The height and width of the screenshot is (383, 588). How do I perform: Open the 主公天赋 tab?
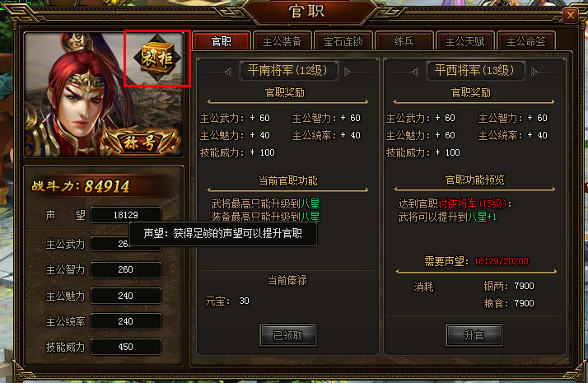coord(464,41)
